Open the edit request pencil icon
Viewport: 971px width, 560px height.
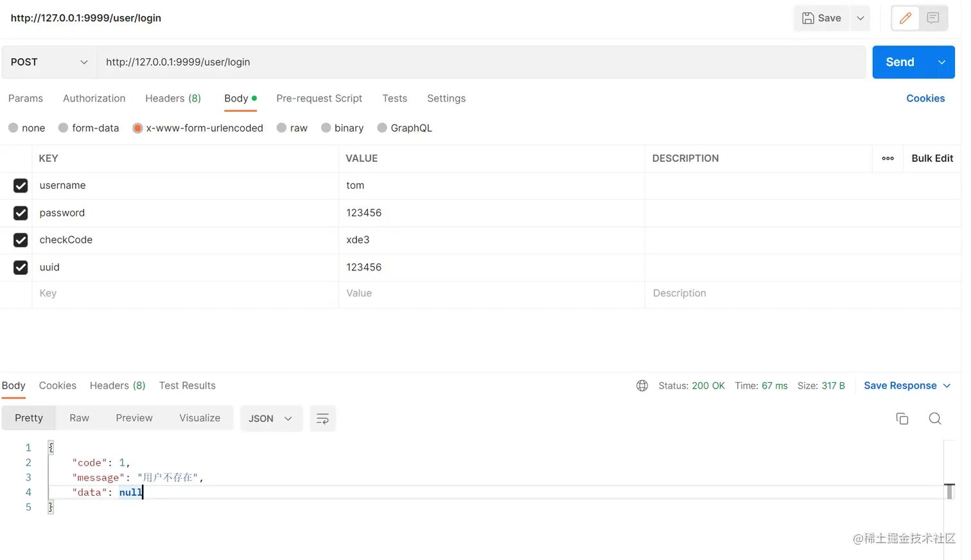coord(905,18)
